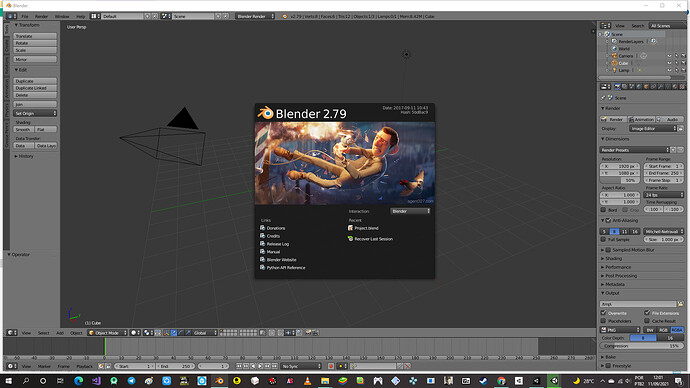The height and width of the screenshot is (388, 690).
Task: Enable the Full Sample checkbox
Action: coord(603,240)
